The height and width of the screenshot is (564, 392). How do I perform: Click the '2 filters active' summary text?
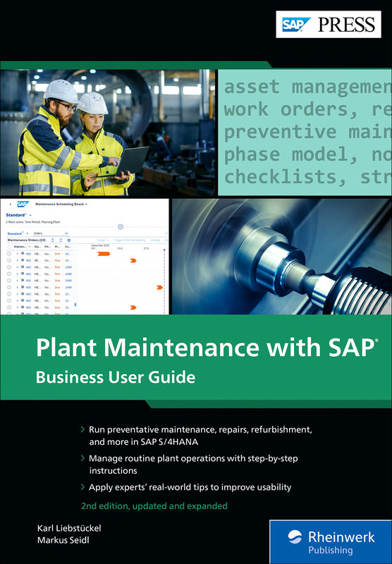pos(32,222)
